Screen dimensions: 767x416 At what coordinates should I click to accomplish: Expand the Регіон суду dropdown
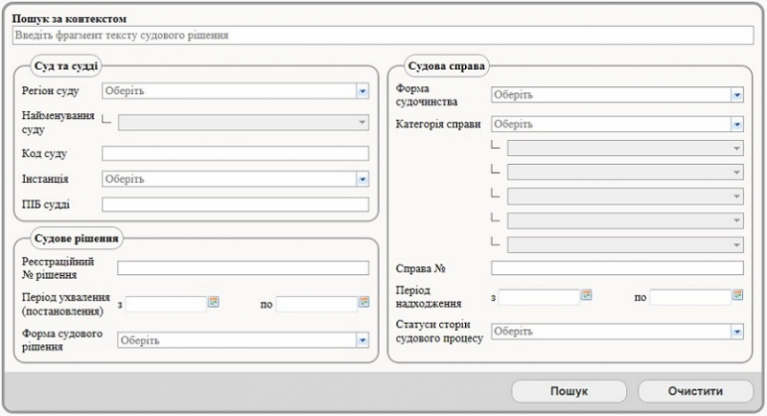pyautogui.click(x=362, y=91)
